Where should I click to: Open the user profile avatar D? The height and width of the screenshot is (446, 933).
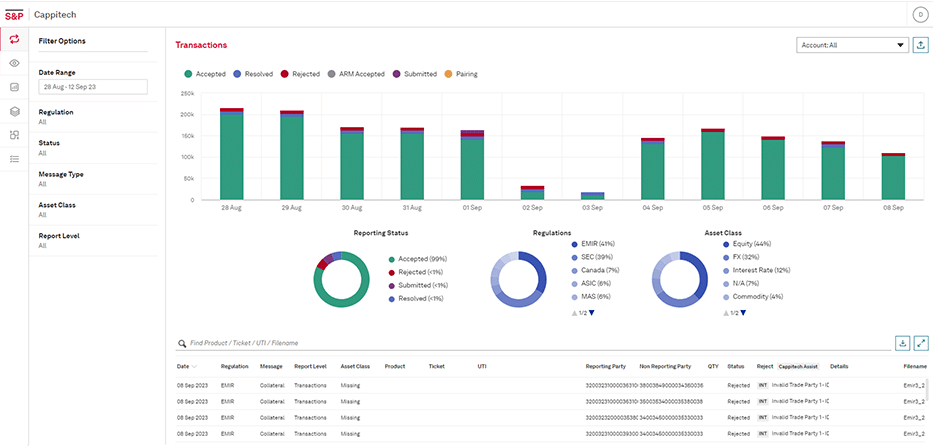pyautogui.click(x=920, y=14)
